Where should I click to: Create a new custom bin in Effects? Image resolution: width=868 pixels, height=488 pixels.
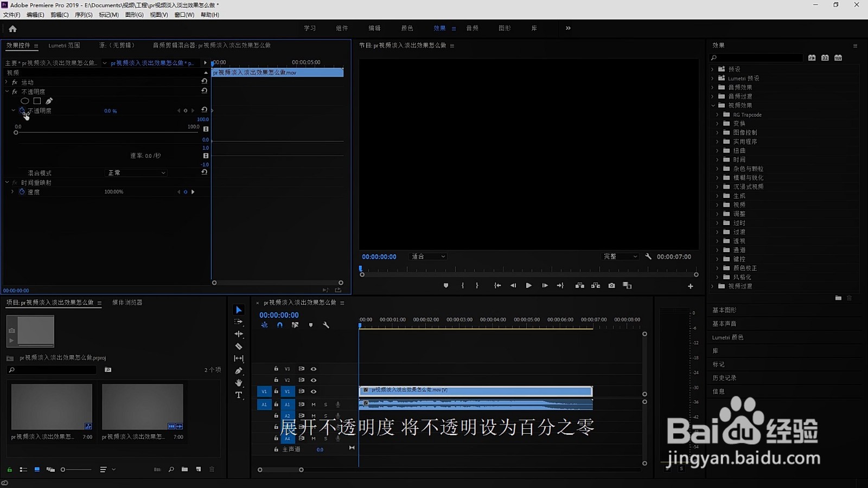[x=838, y=298]
